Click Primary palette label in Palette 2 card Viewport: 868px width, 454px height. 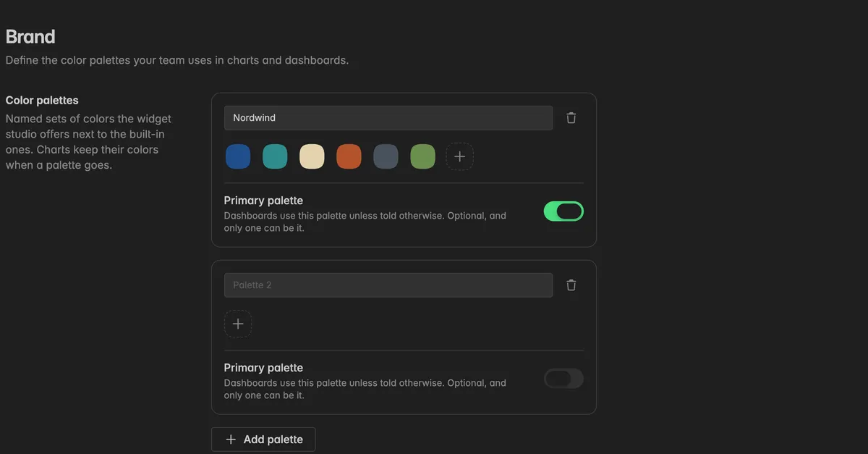pyautogui.click(x=263, y=368)
